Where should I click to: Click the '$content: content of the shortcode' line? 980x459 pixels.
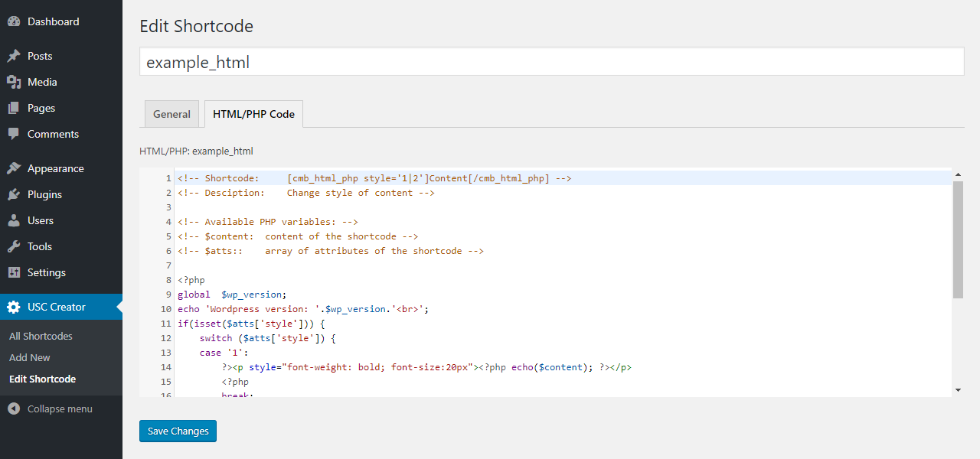pyautogui.click(x=298, y=236)
